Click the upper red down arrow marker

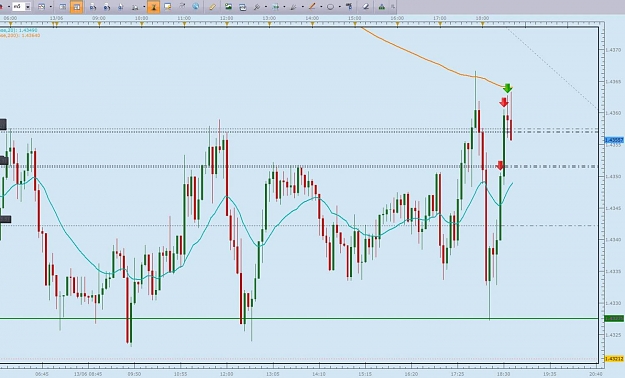tap(504, 102)
